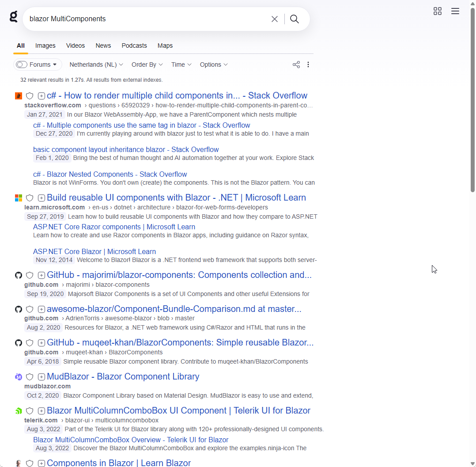Click plus icon for MudBlazor result

42,377
